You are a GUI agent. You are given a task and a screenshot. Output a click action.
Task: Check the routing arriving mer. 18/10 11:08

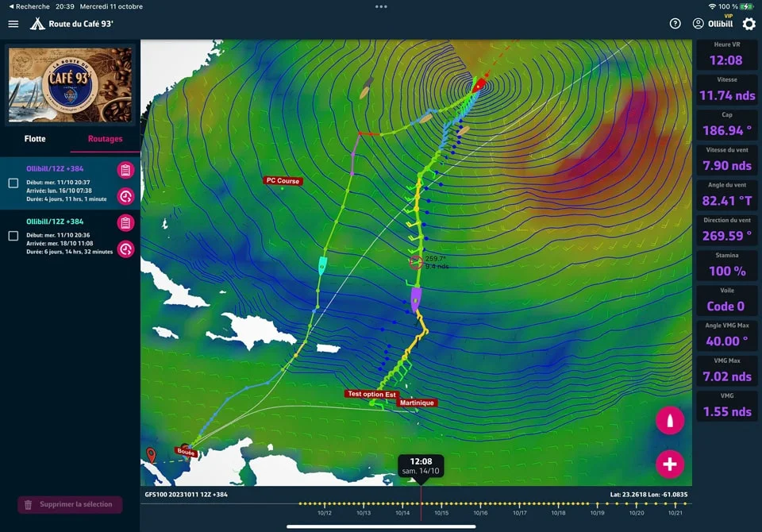(x=13, y=236)
